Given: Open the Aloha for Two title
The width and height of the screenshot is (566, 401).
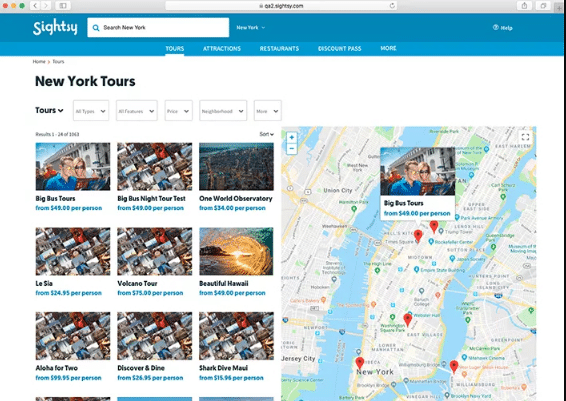Looking at the screenshot, I should coord(57,368).
